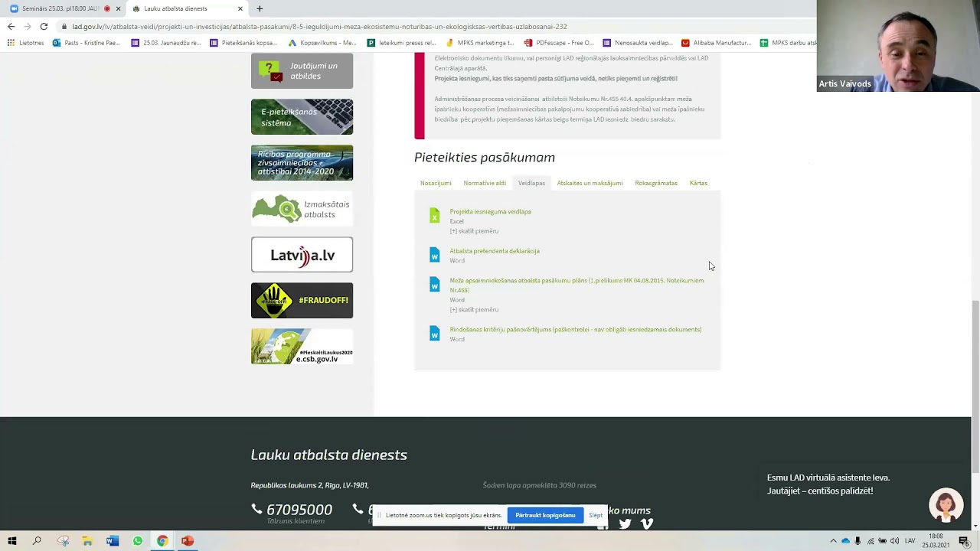This screenshot has width=980, height=551.
Task: Click the Excel icon for Projekta iesnieguma veidlapa
Action: coord(434,216)
